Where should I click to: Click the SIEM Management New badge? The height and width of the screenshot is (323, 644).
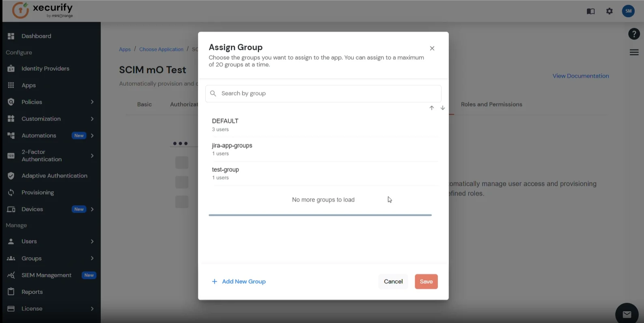(x=89, y=275)
